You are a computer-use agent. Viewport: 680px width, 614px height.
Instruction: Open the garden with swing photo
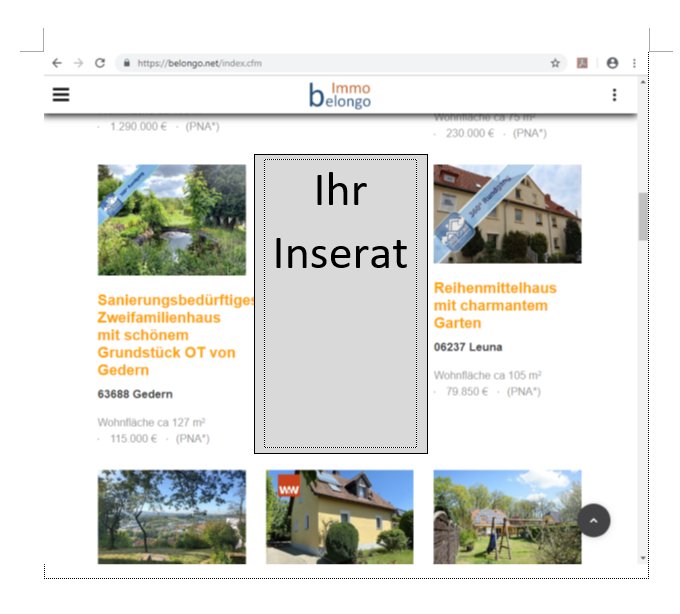(507, 517)
